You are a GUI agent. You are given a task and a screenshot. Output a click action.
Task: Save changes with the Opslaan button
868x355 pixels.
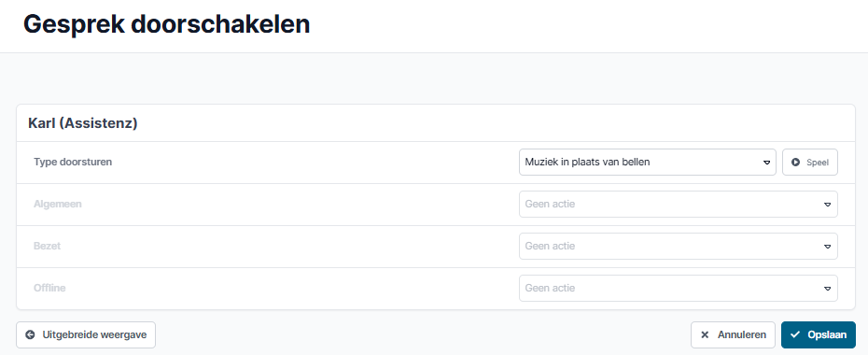click(819, 335)
